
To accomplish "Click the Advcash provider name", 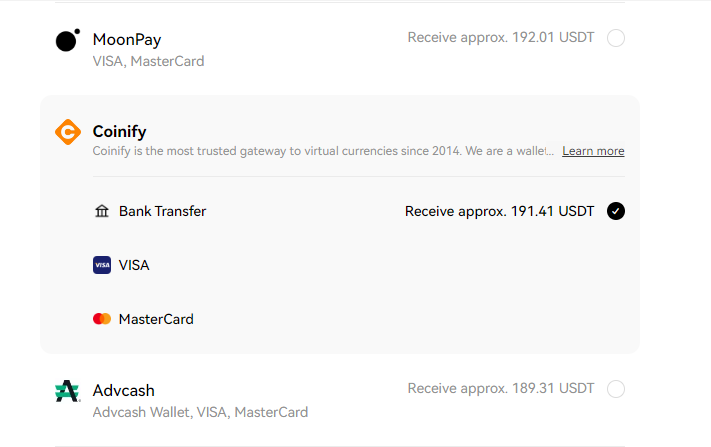I will pyautogui.click(x=123, y=390).
